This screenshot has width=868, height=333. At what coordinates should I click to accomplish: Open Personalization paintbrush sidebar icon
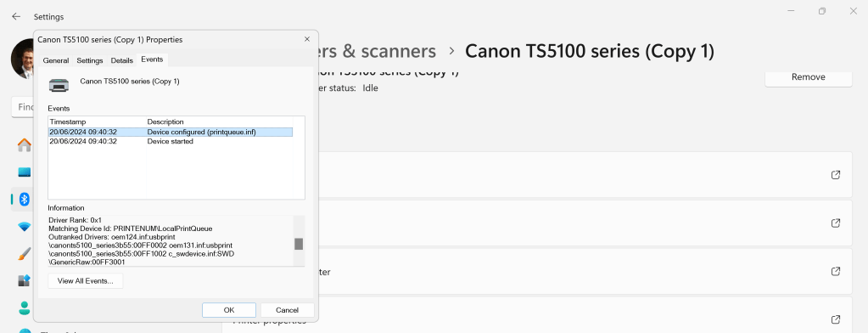point(25,254)
